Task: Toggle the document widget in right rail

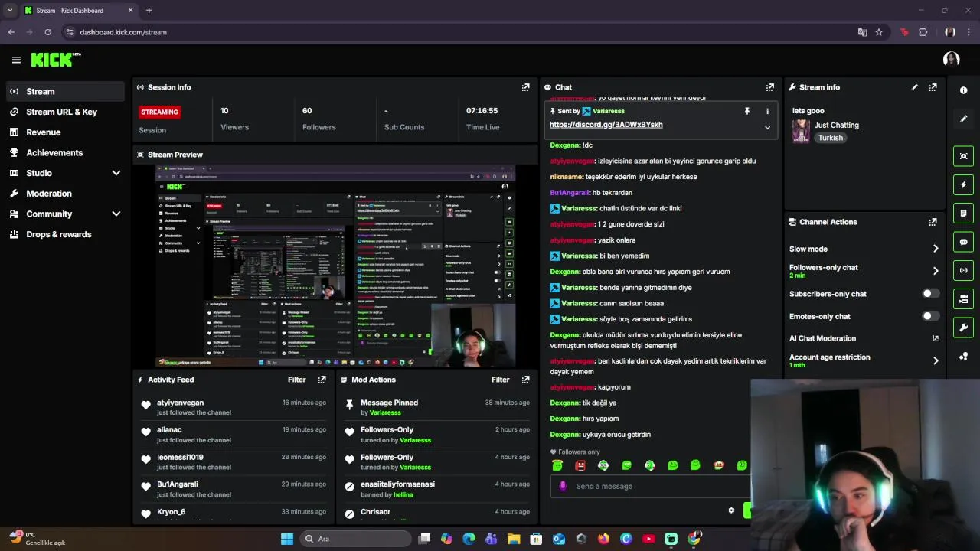Action: [963, 213]
